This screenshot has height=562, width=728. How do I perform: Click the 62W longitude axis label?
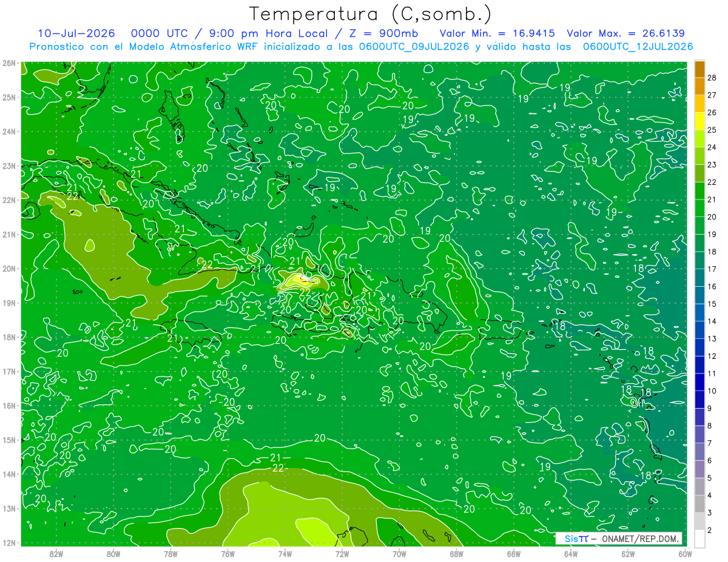628,553
